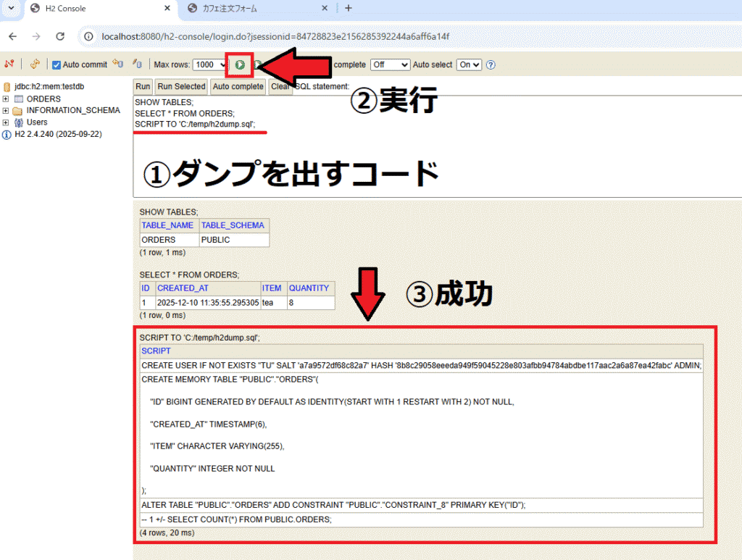Click the Commit pencil icon

136,64
